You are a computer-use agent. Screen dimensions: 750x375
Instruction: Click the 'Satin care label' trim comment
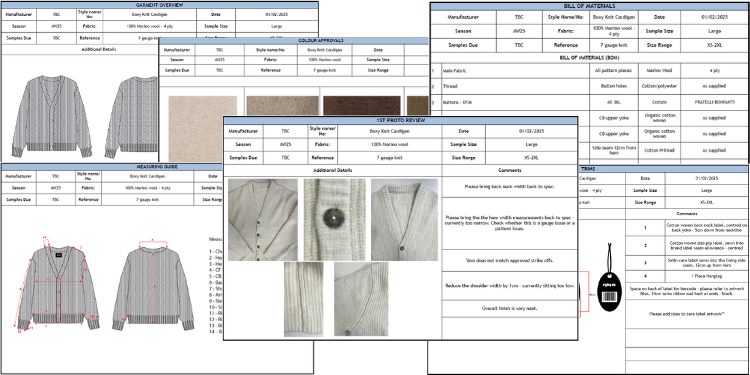pyautogui.click(x=706, y=263)
